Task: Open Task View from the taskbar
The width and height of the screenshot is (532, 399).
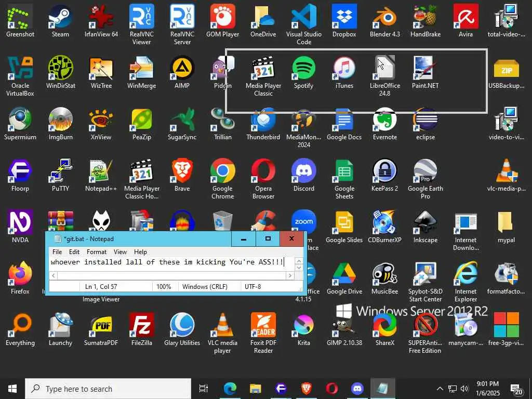Action: [x=204, y=389]
